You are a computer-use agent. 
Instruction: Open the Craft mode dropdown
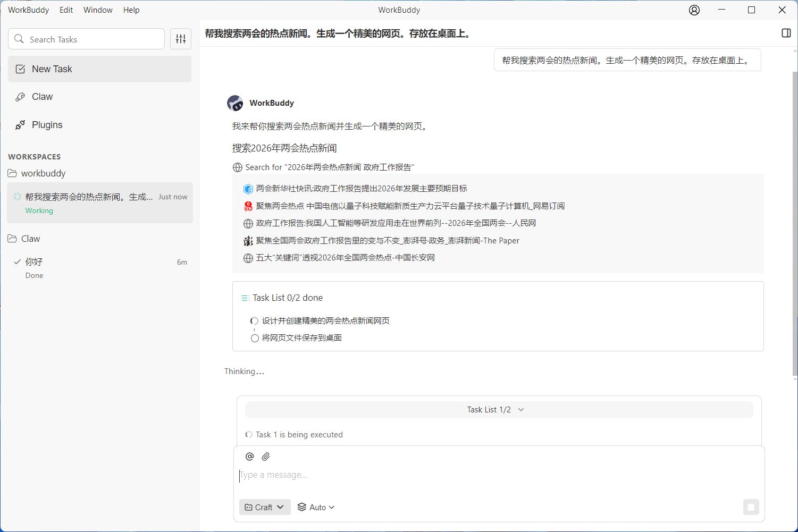point(265,507)
